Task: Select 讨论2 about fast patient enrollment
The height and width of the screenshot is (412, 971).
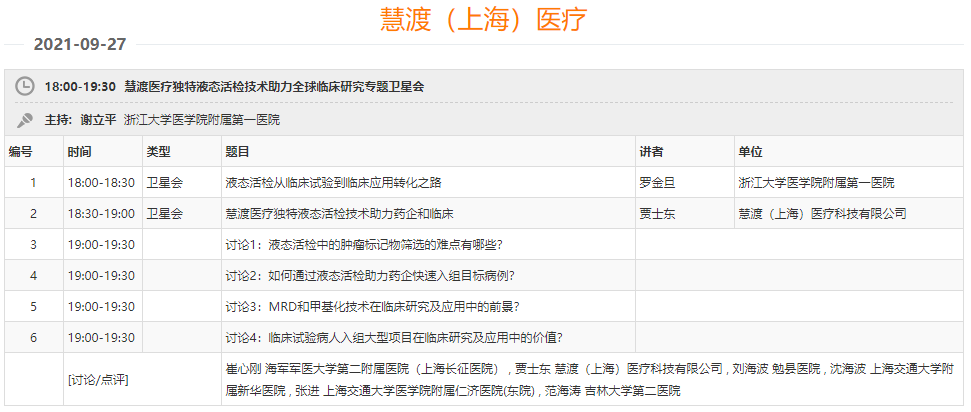Action: point(371,276)
